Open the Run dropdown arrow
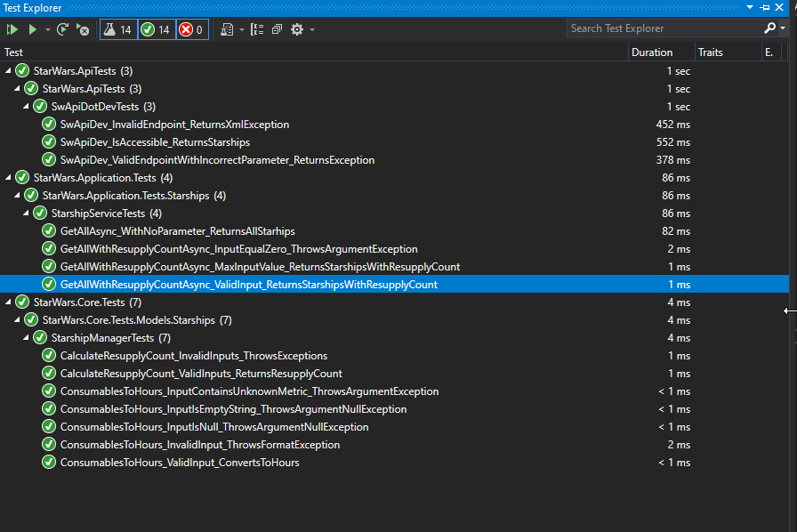 click(x=48, y=29)
